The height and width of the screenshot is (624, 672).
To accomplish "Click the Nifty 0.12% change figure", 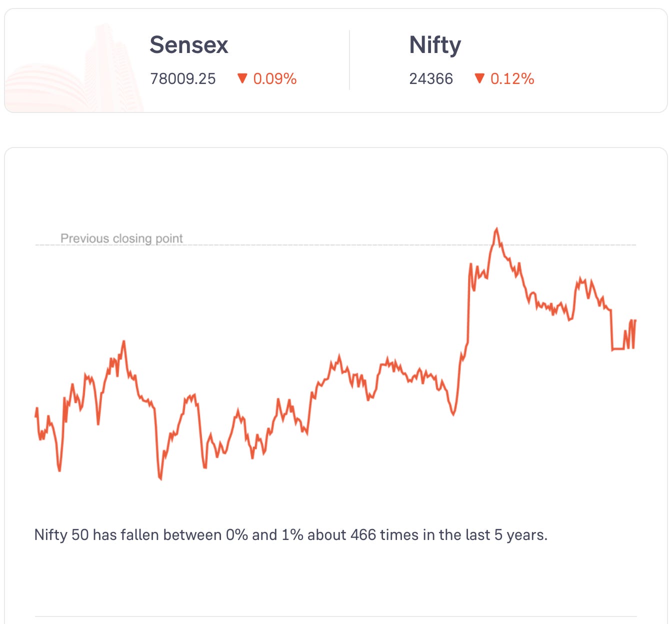I will click(512, 79).
